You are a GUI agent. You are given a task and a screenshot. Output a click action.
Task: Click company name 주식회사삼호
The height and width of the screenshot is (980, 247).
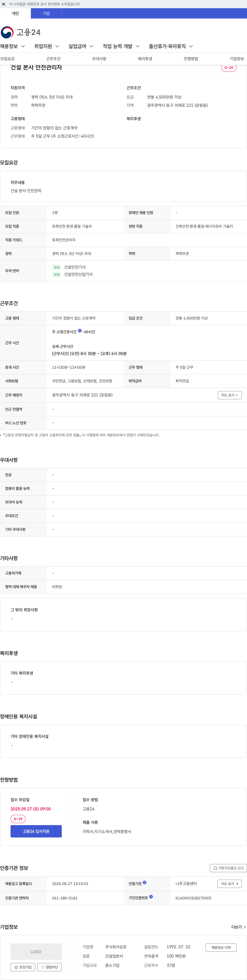tap(116, 947)
